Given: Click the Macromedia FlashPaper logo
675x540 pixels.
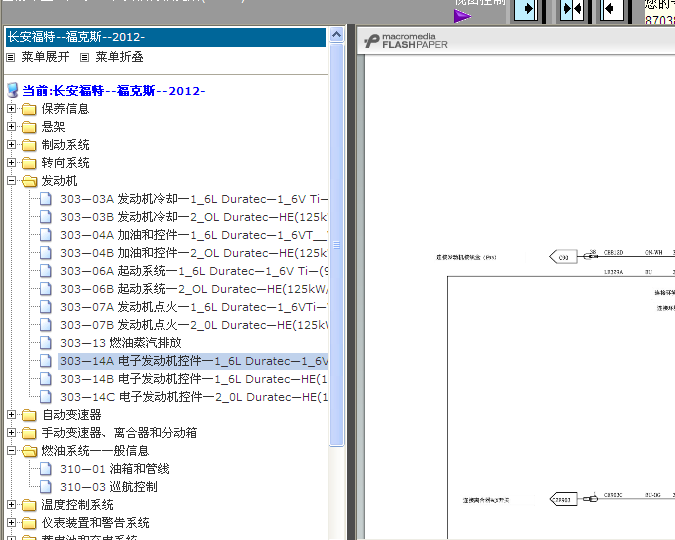Looking at the screenshot, I should click(x=406, y=41).
